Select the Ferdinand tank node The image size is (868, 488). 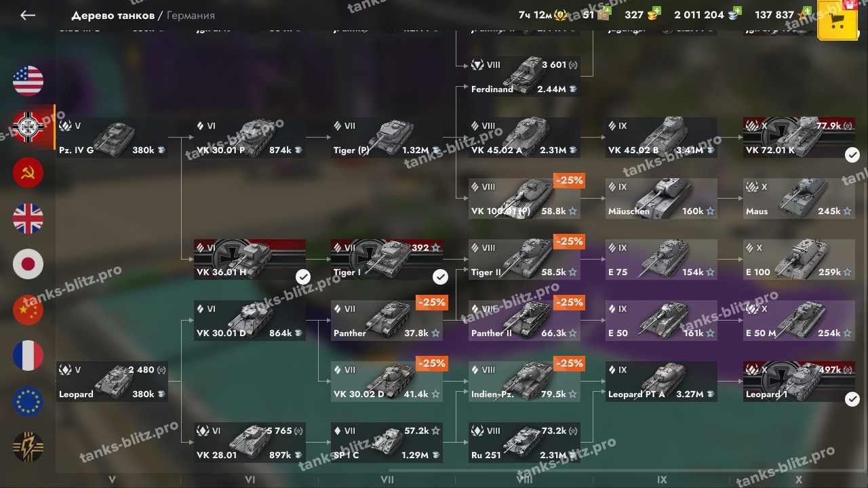click(524, 77)
